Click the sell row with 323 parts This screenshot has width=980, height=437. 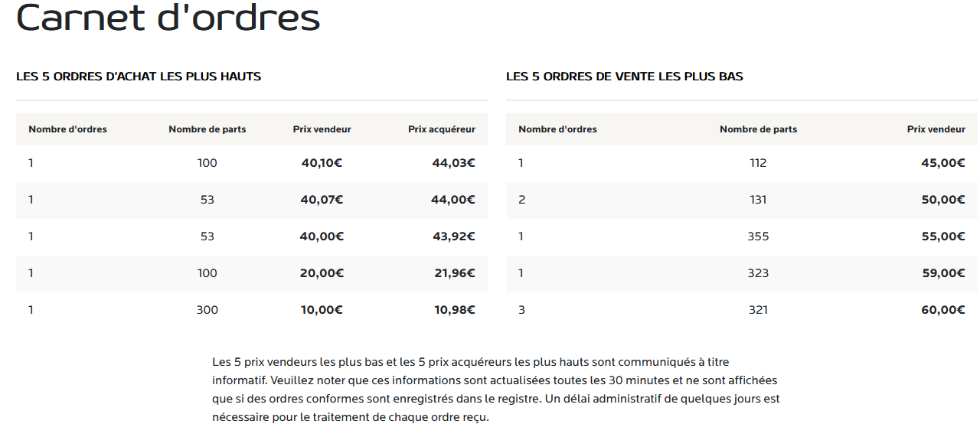[x=742, y=273]
